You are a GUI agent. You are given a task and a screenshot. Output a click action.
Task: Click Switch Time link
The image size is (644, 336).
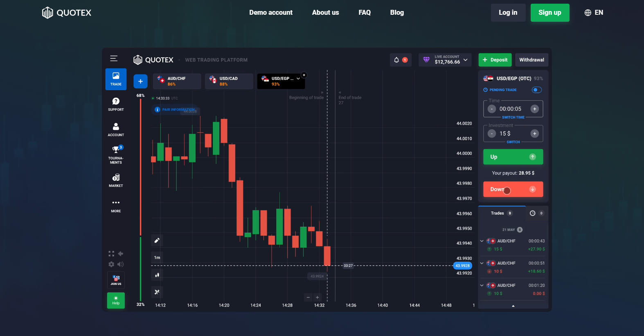tap(513, 117)
